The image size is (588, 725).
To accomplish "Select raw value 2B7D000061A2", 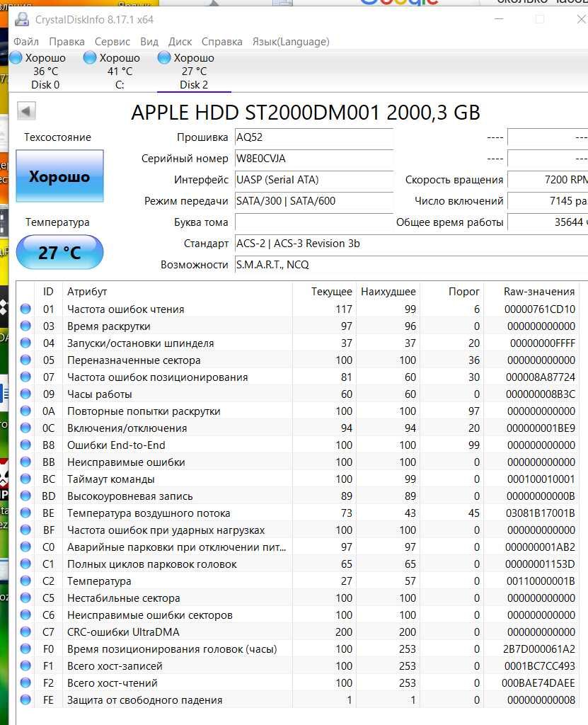I will (x=539, y=649).
